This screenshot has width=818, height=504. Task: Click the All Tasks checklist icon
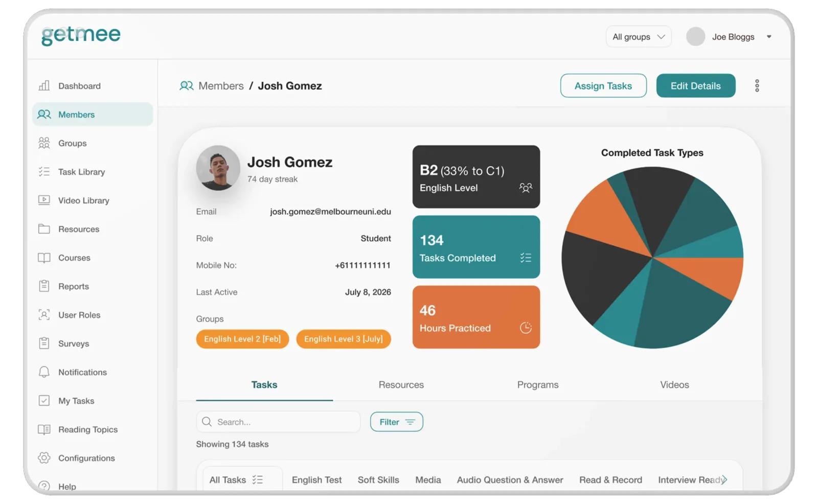(258, 479)
